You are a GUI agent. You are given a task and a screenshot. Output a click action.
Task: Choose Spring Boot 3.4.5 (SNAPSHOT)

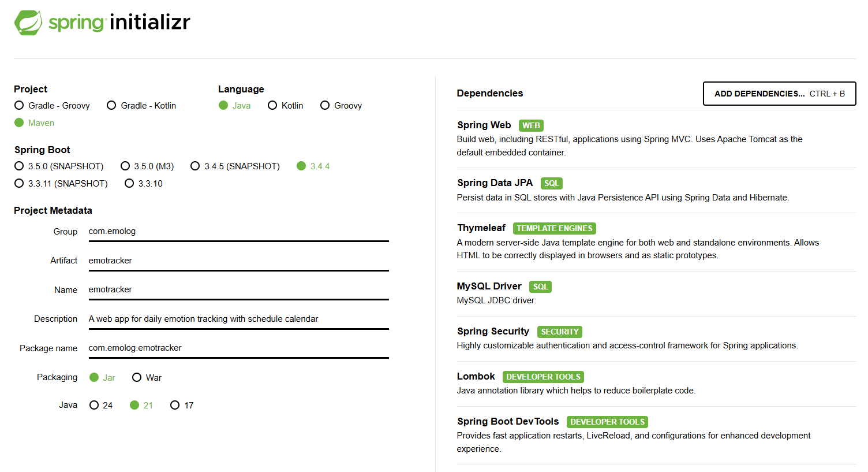pos(235,166)
